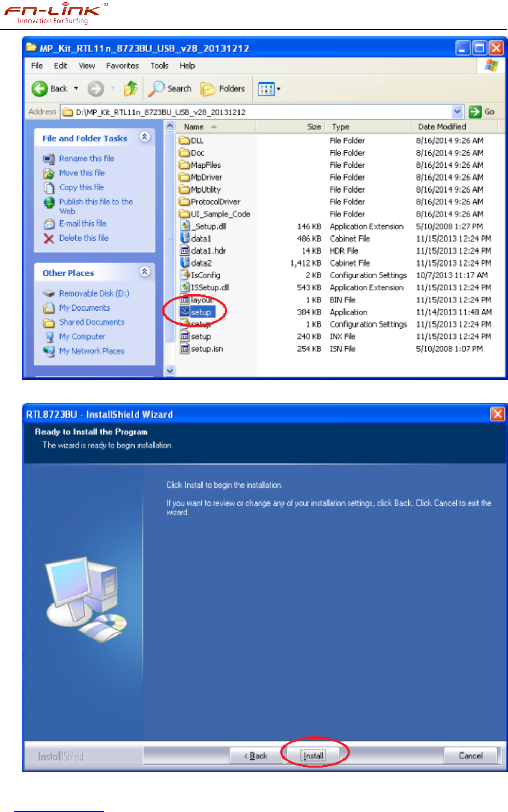
Task: Select the UI_Sample_Code folder
Action: (215, 214)
